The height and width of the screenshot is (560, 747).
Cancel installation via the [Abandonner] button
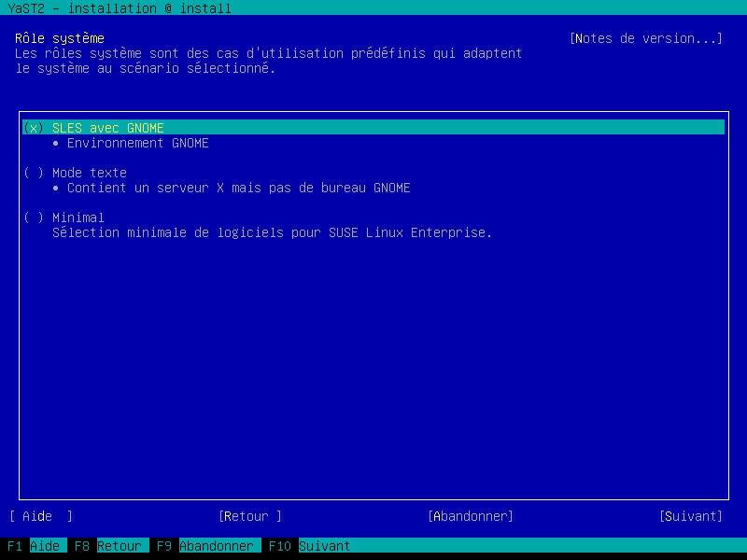(470, 516)
